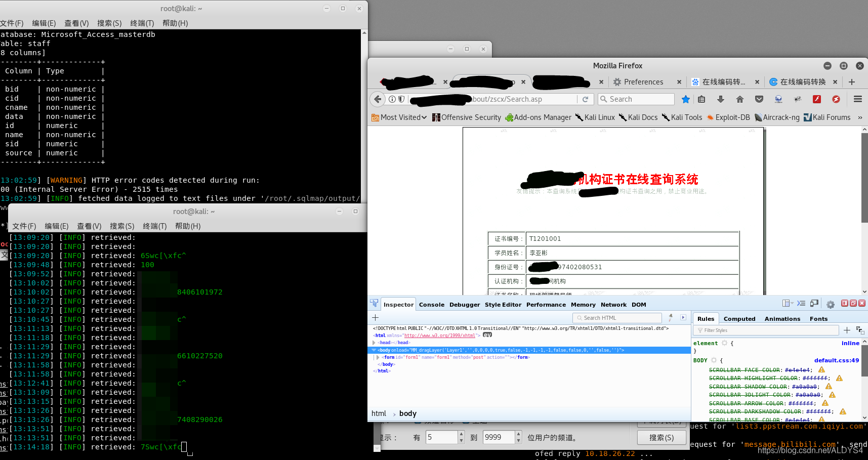
Task: Open the Debugger tab
Action: pos(465,305)
